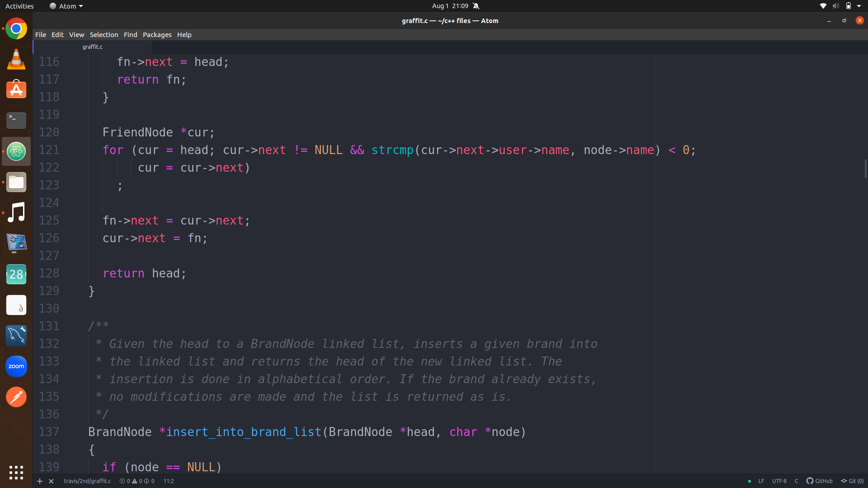Screen dimensions: 868x488
Task: Open the video/screen recorder dock icon
Action: coord(16,243)
